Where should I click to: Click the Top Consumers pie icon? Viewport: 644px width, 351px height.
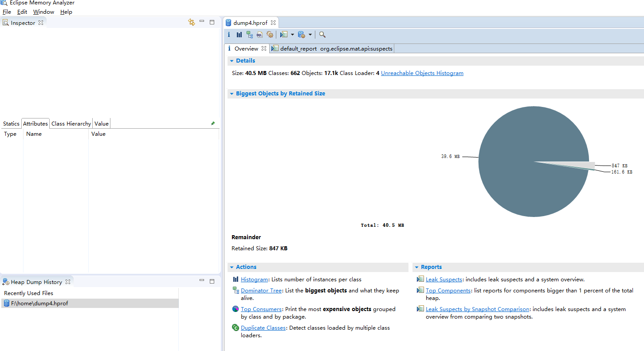(x=236, y=309)
